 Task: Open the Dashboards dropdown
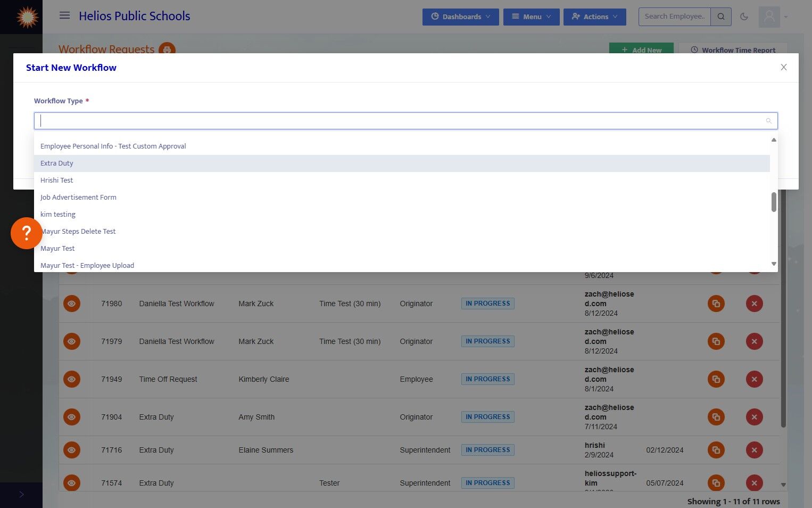pos(461,17)
